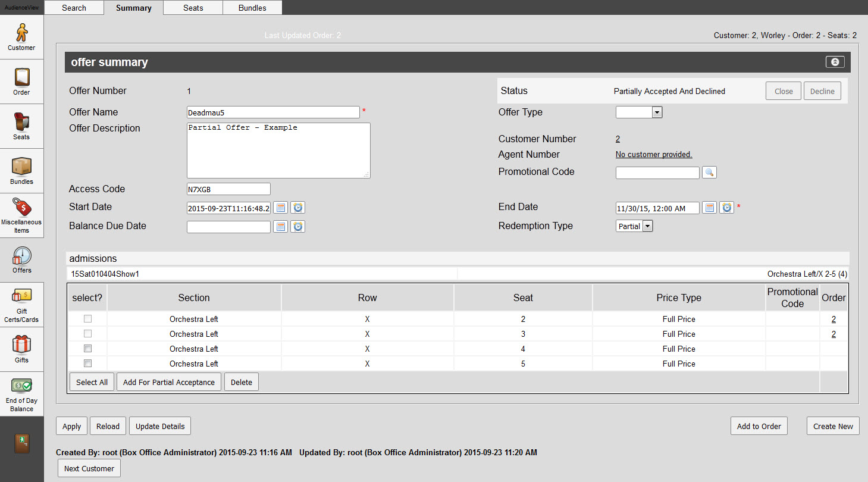868x482 pixels.
Task: Switch to the Bundles tab
Action: point(252,8)
